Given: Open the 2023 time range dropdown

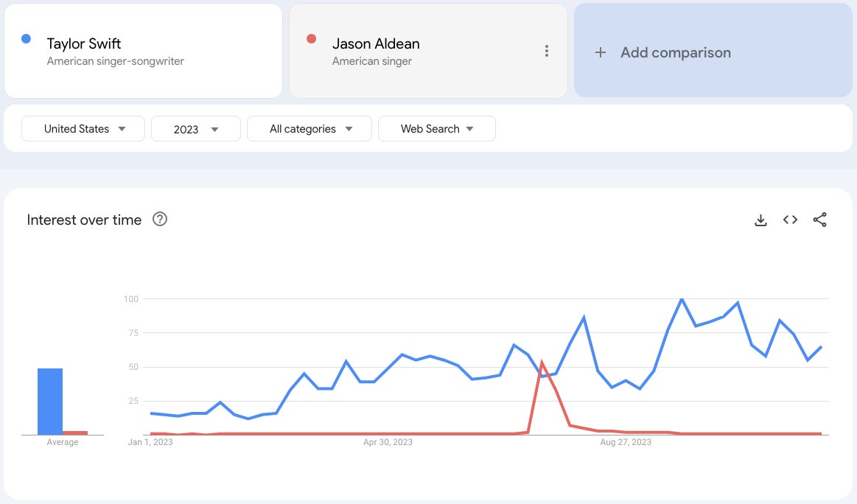Looking at the screenshot, I should [x=196, y=128].
